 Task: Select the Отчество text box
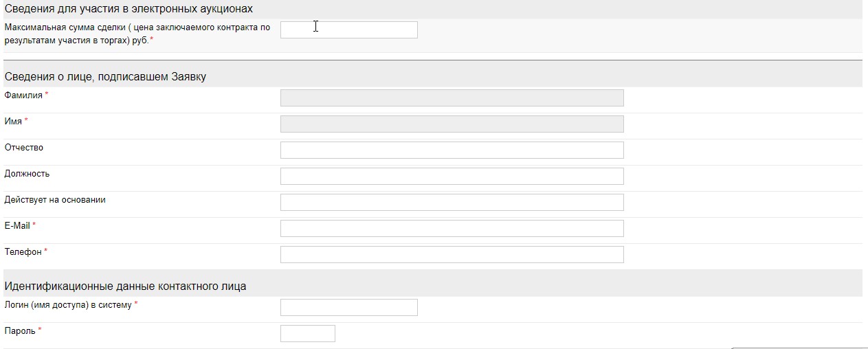click(x=452, y=150)
